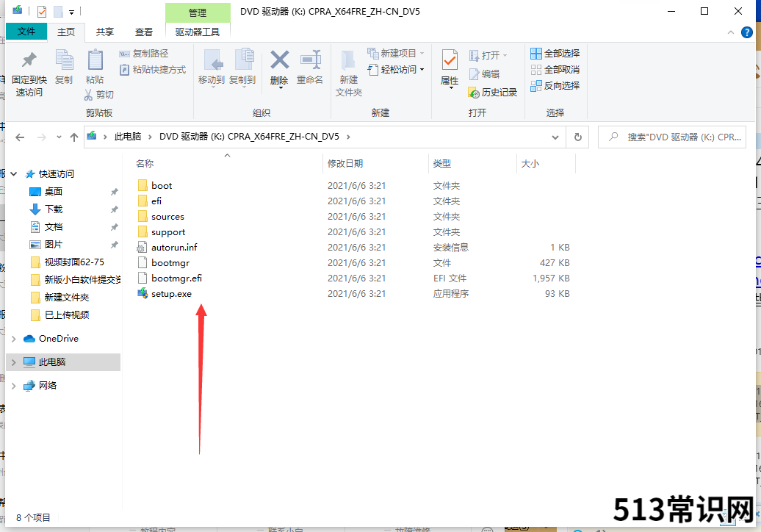Switch to the 驱动器工具 tab
Screen dimensions: 761x532
click(198, 32)
